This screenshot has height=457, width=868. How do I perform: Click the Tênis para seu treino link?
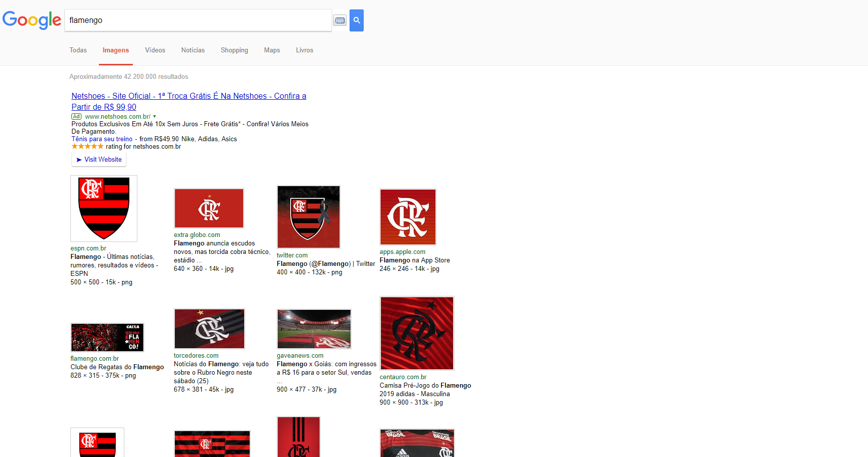(102, 139)
